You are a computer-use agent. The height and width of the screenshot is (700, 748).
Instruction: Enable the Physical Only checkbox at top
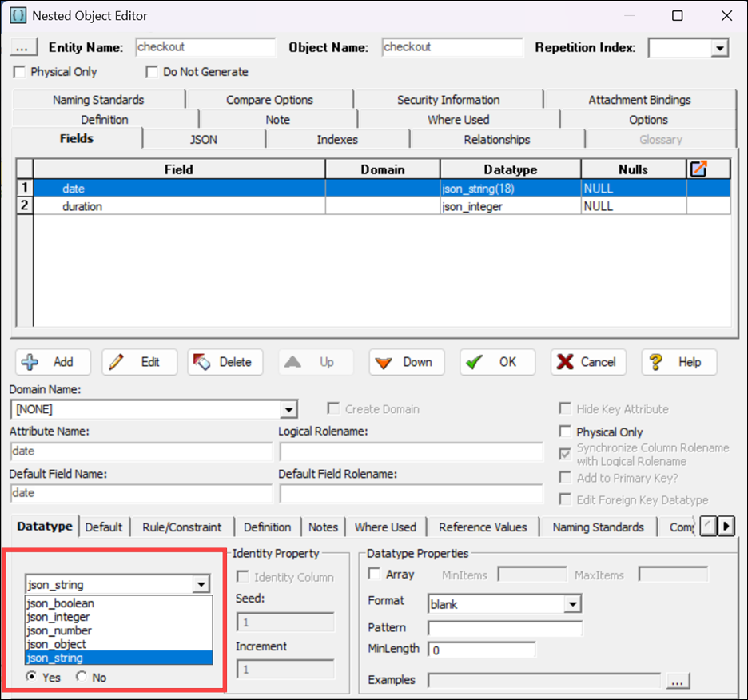pos(20,72)
